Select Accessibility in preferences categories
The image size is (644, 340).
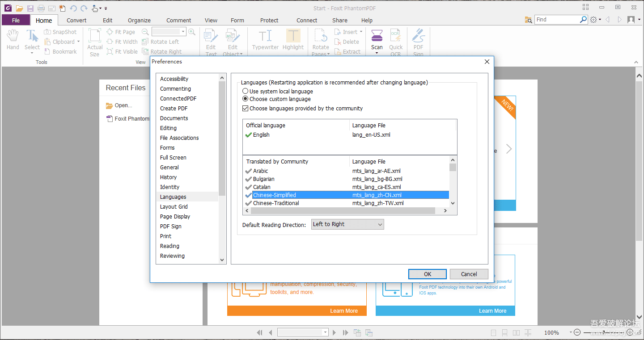tap(174, 79)
